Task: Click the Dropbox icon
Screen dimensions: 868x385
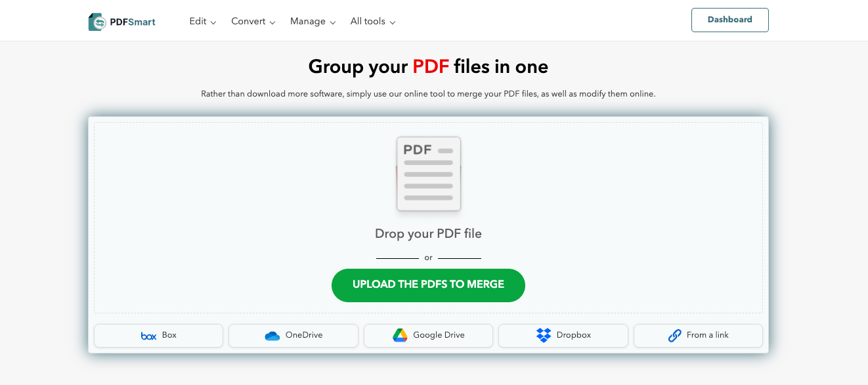Action: point(544,335)
